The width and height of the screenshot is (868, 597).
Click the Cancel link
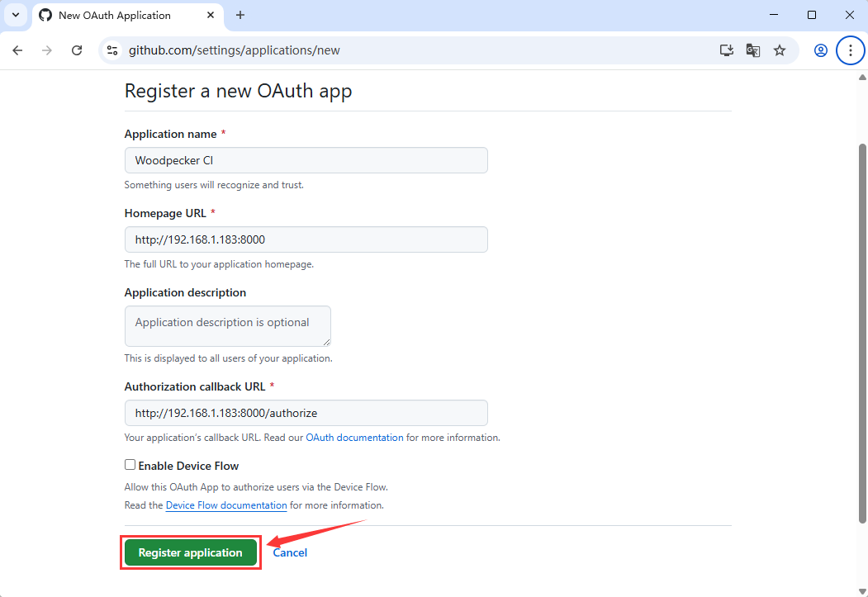tap(290, 552)
